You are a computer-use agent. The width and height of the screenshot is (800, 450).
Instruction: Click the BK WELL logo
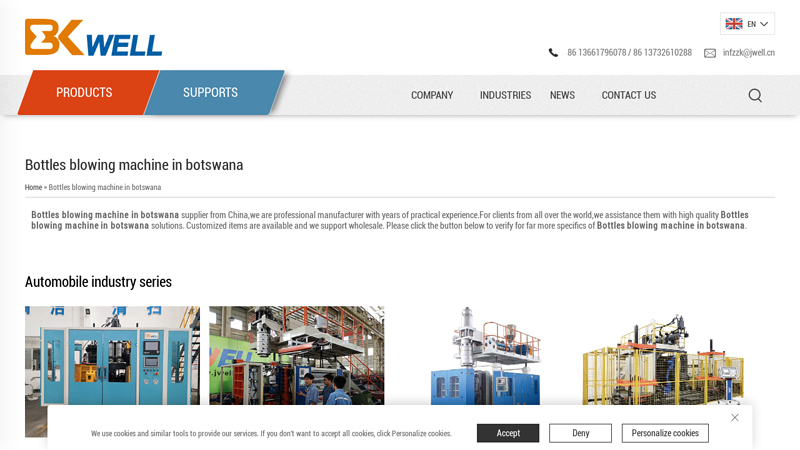pos(93,37)
